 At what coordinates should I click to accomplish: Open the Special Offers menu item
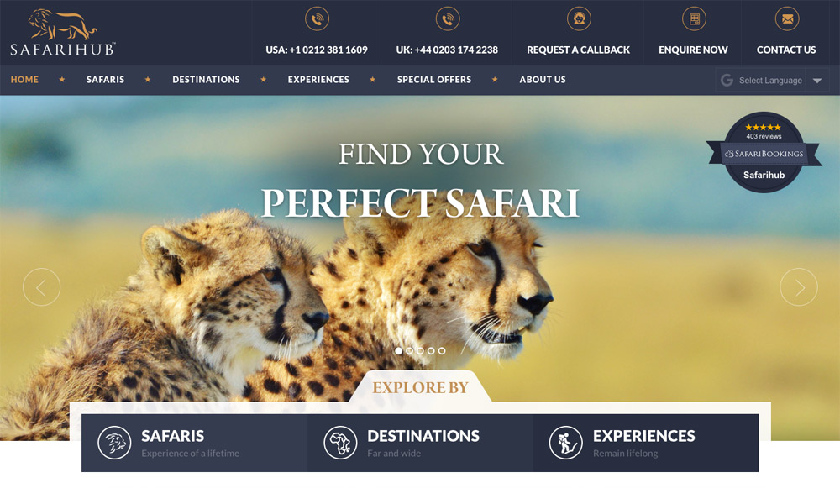pyautogui.click(x=434, y=79)
